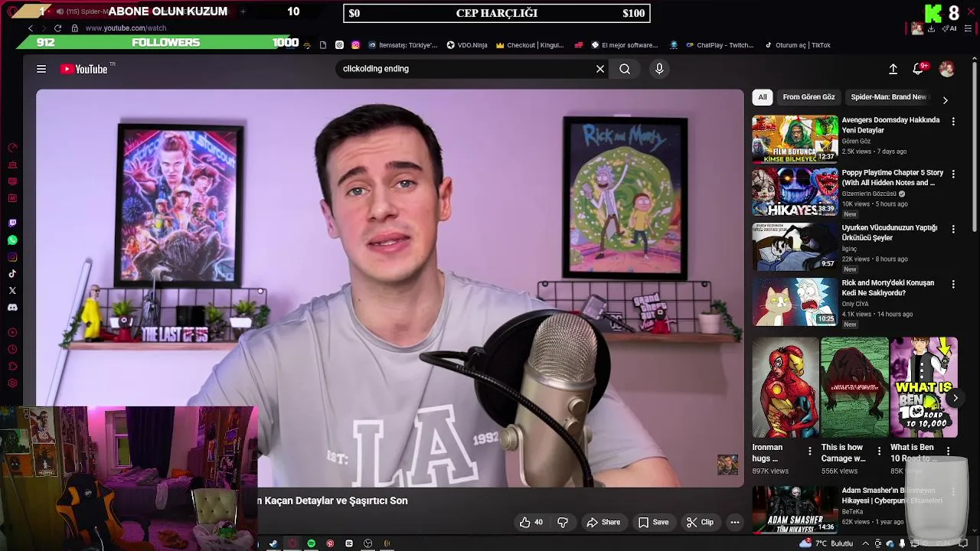Open the browser downloads icon
The width and height of the screenshot is (980, 551).
[931, 28]
